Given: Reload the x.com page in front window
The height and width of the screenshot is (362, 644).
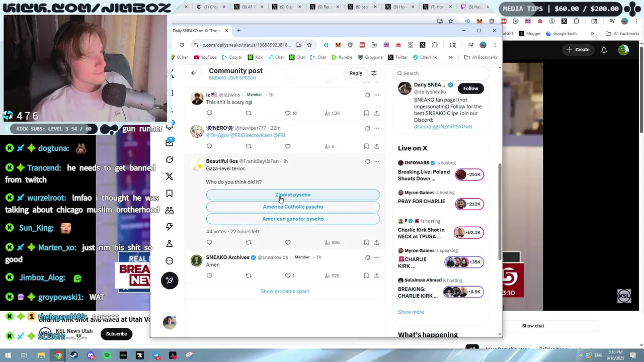Looking at the screenshot, I should click(182, 45).
